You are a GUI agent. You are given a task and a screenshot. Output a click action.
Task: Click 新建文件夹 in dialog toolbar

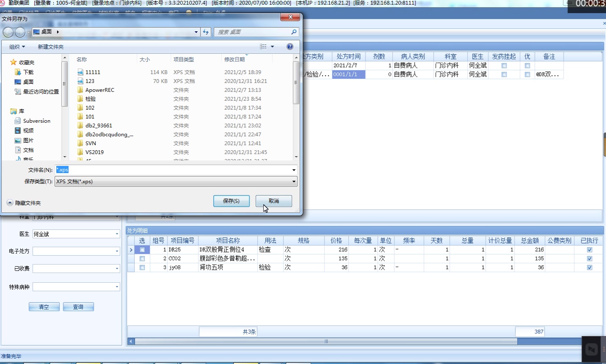coord(51,47)
